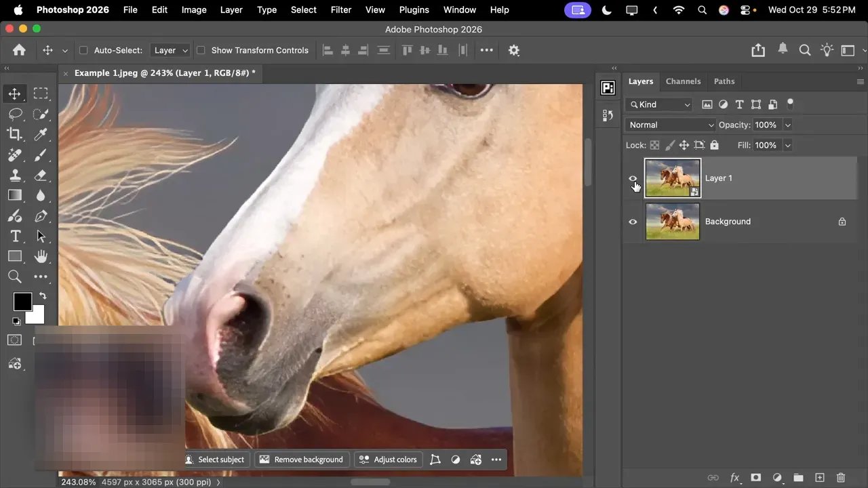The height and width of the screenshot is (488, 868).
Task: Enable Auto-Select in the options bar
Action: click(x=83, y=50)
